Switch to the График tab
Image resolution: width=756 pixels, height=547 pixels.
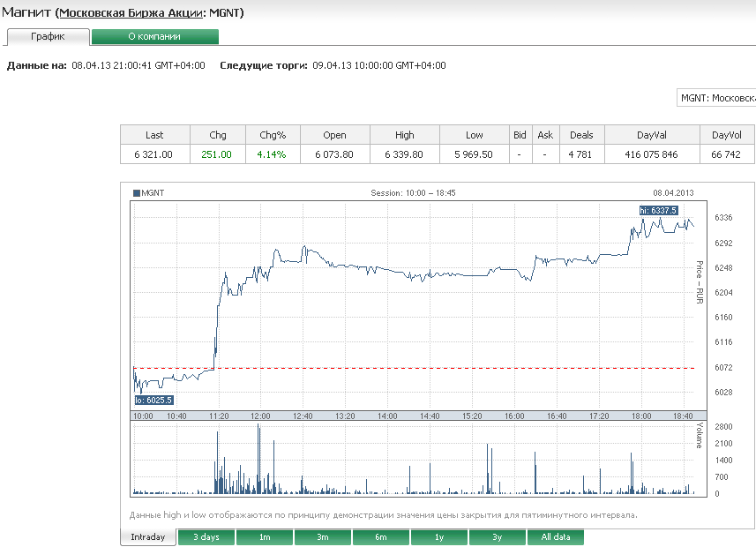pyautogui.click(x=48, y=36)
